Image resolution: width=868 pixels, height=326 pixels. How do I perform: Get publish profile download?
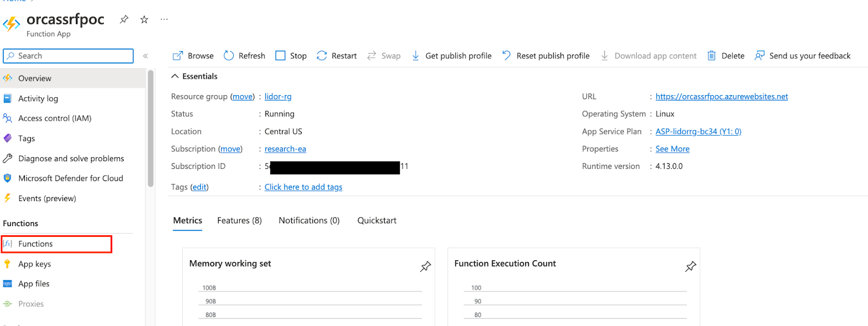(x=451, y=56)
